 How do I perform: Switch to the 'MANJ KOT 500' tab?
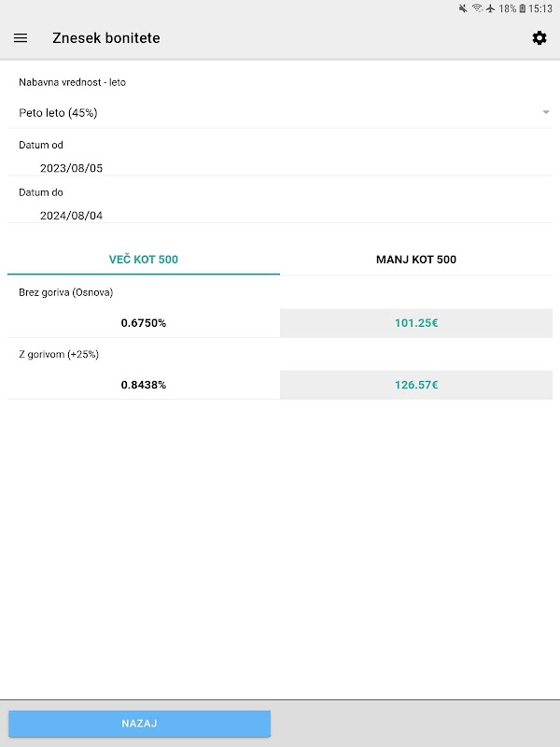[x=416, y=259]
